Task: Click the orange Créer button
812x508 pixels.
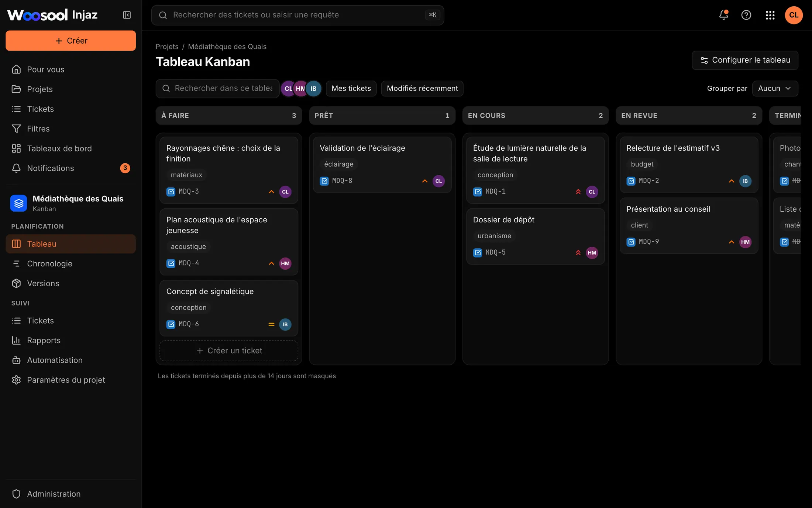Action: [x=70, y=41]
